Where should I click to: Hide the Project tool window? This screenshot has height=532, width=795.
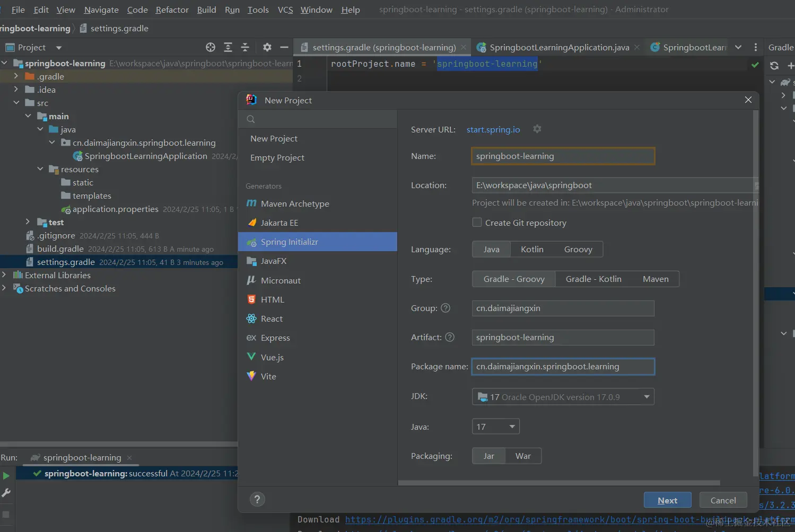click(284, 47)
